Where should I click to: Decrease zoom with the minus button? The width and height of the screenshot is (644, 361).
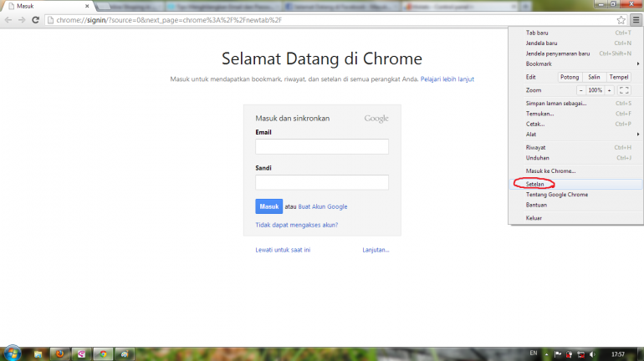point(580,90)
